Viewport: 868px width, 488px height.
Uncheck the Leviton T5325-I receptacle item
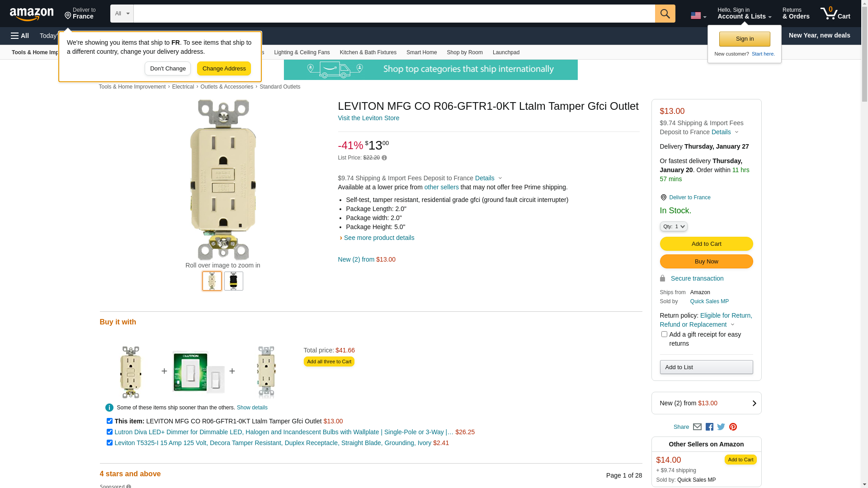109,443
